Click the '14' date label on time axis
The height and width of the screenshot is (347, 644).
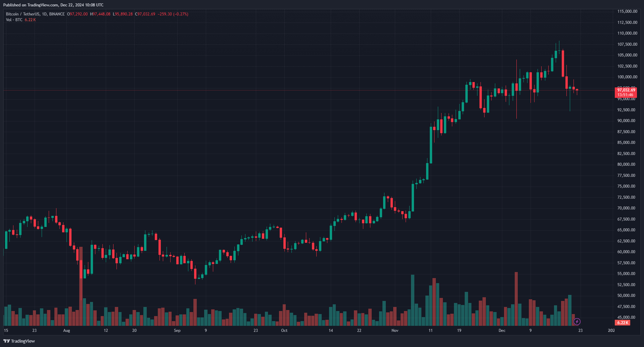(x=331, y=331)
